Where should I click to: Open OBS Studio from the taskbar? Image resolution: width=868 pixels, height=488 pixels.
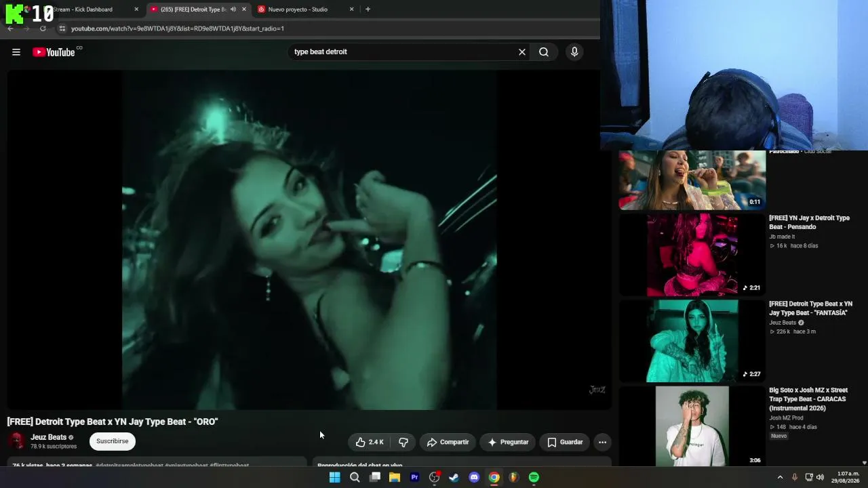coord(435,477)
